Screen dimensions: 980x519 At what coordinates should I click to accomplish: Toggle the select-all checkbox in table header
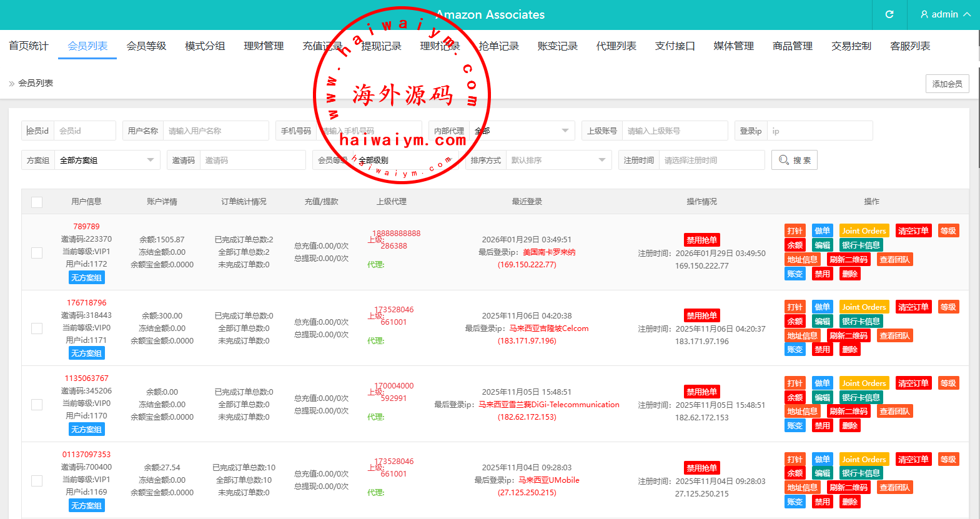point(37,202)
